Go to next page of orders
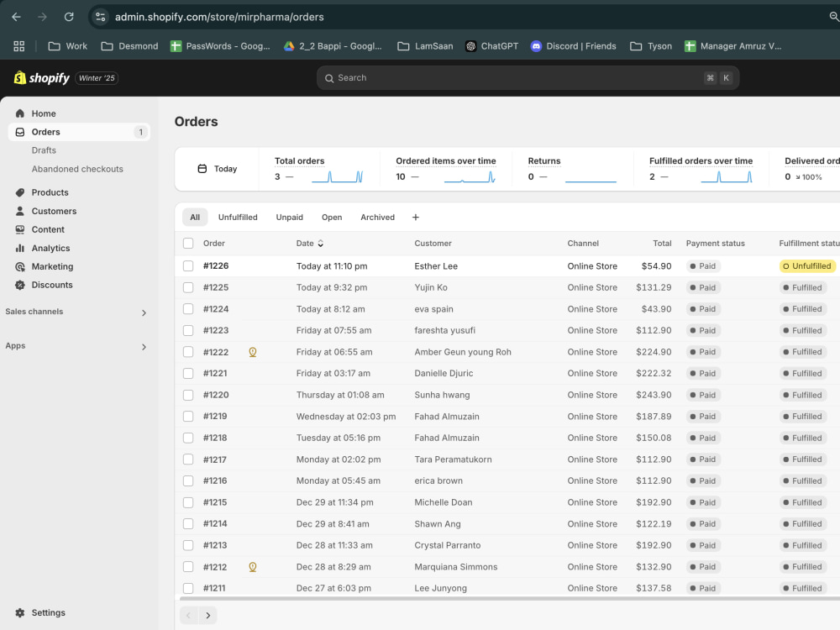The height and width of the screenshot is (630, 840). click(x=207, y=616)
